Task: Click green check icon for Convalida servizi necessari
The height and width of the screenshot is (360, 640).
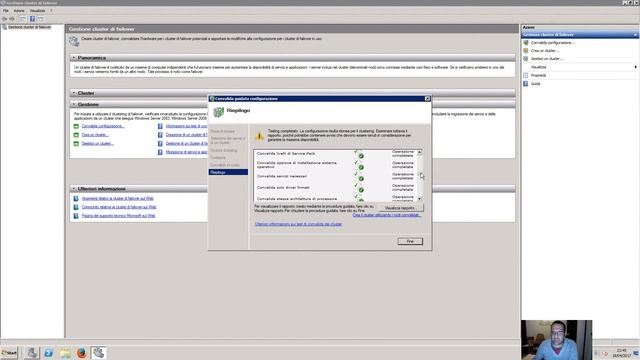Action: [x=359, y=176]
